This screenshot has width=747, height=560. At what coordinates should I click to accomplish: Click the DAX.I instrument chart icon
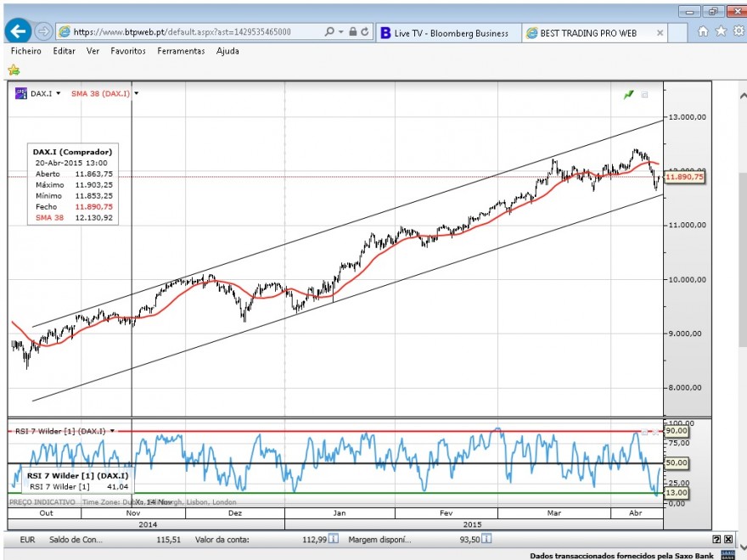21,93
